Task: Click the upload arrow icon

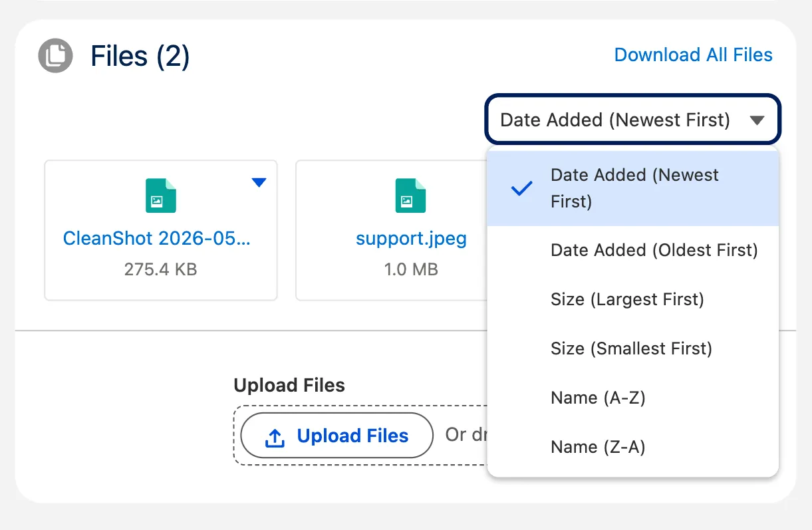Action: click(x=275, y=437)
